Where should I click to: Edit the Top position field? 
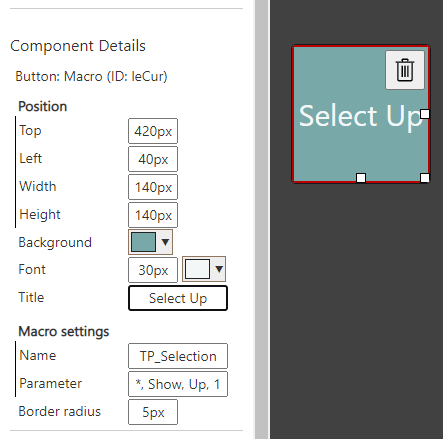tap(153, 131)
